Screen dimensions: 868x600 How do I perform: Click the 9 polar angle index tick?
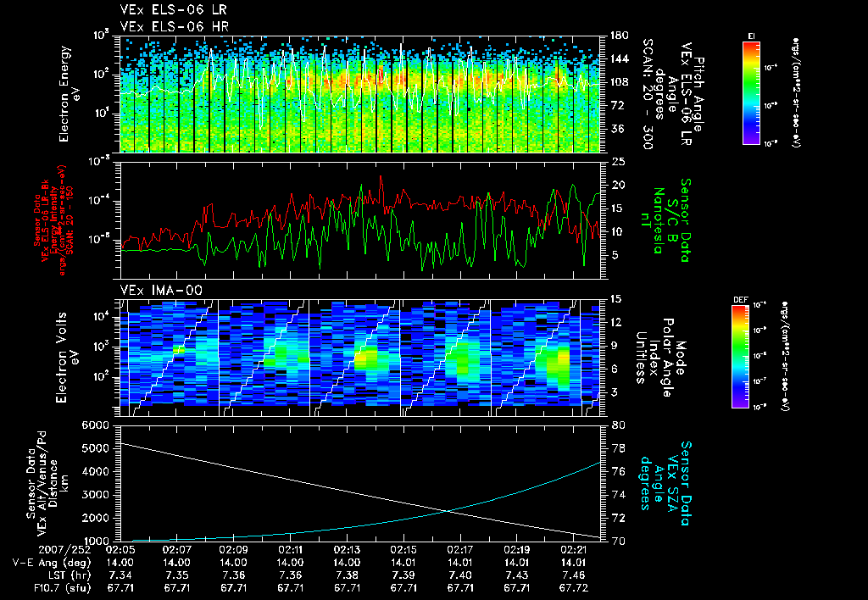point(615,346)
